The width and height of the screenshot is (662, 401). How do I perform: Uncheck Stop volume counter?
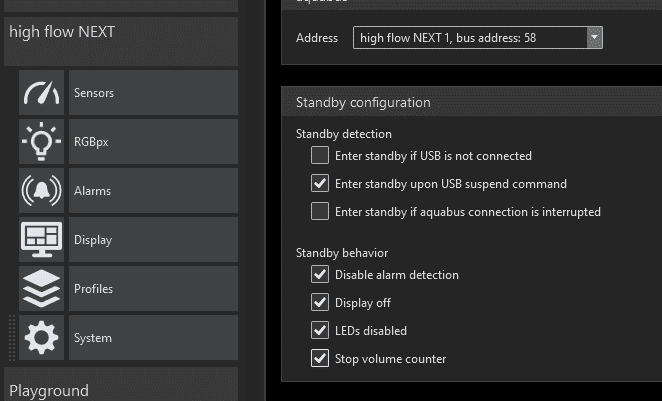[x=320, y=358]
